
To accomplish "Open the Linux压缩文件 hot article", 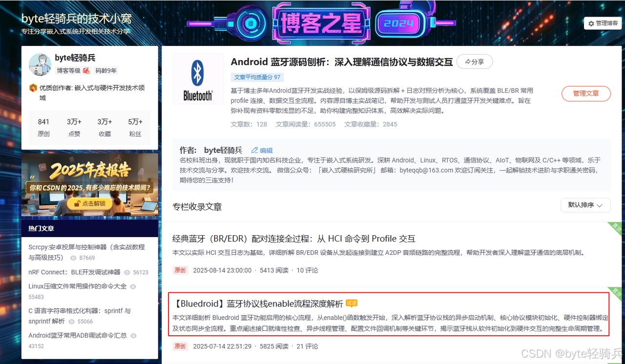I will [77, 286].
